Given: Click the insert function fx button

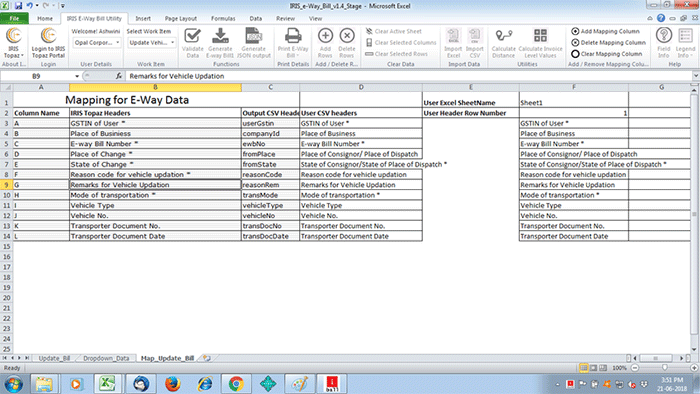Looking at the screenshot, I should pyautogui.click(x=118, y=76).
